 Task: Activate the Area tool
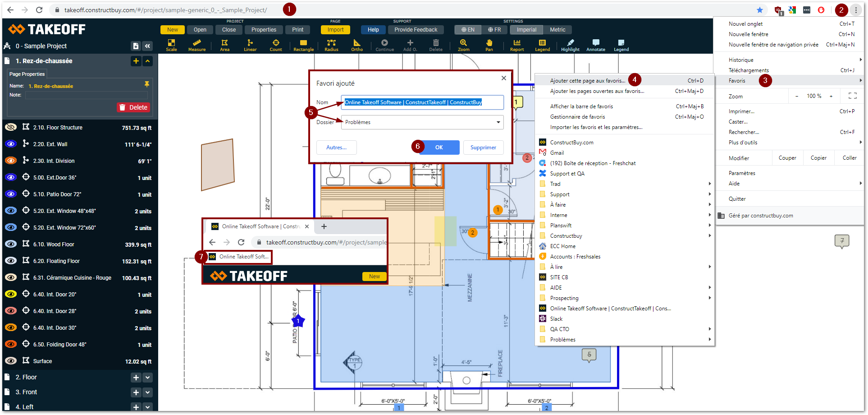click(224, 45)
